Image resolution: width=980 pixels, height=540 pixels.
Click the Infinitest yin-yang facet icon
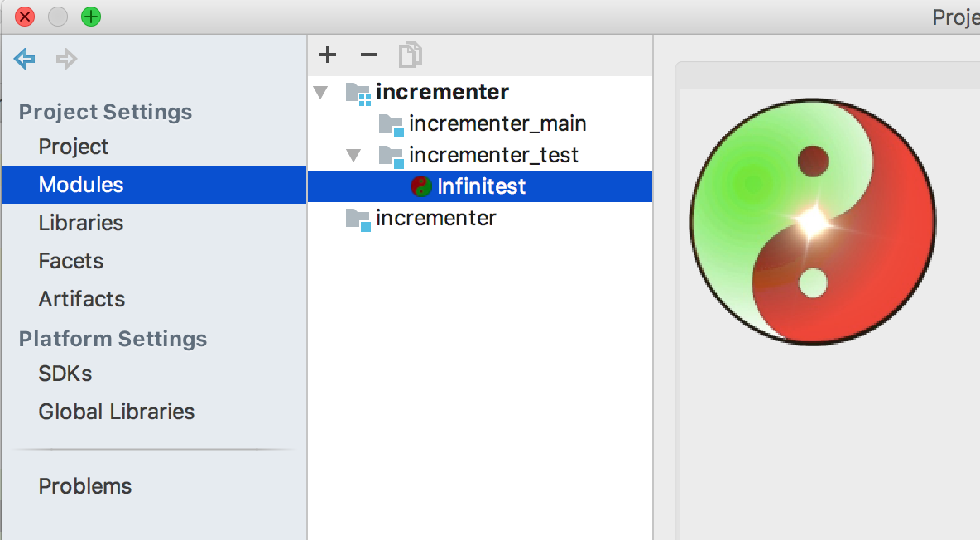tap(420, 186)
